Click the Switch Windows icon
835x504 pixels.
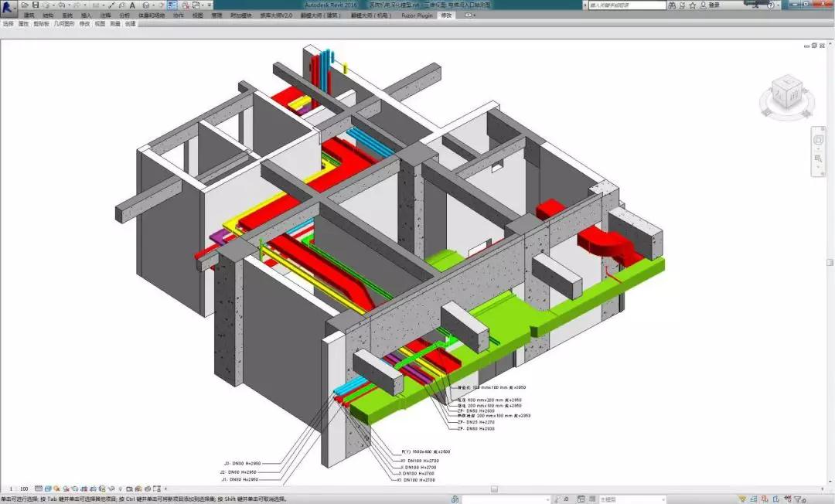click(x=196, y=5)
